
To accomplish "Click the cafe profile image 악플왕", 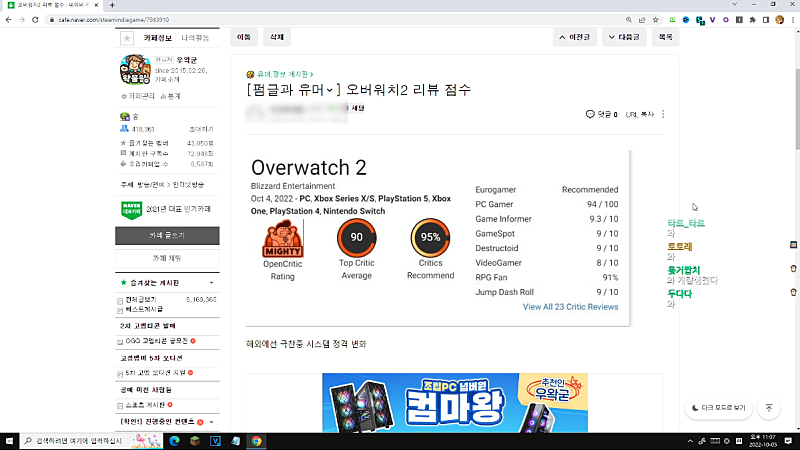I will [x=135, y=69].
